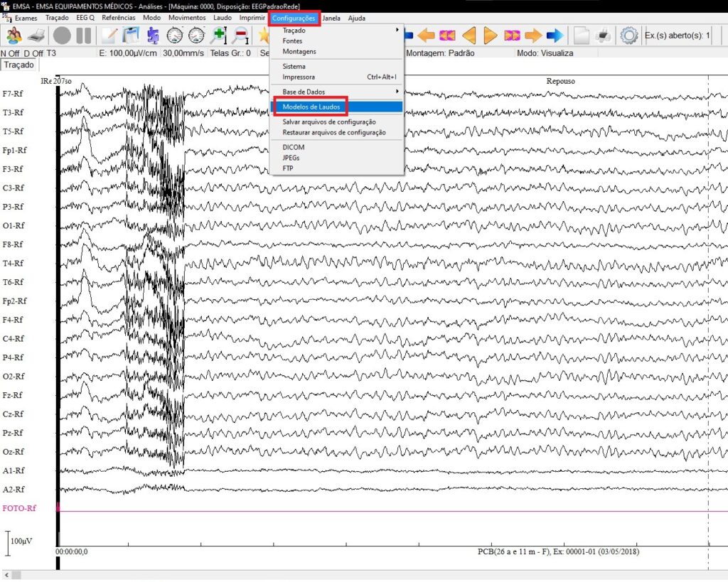Open the EEG Q menu
Viewport: 728px width, 582px height.
[x=85, y=18]
